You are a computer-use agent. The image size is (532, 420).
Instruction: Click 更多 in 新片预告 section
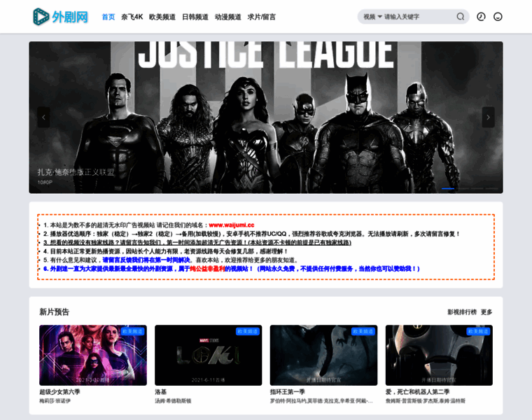click(x=486, y=311)
